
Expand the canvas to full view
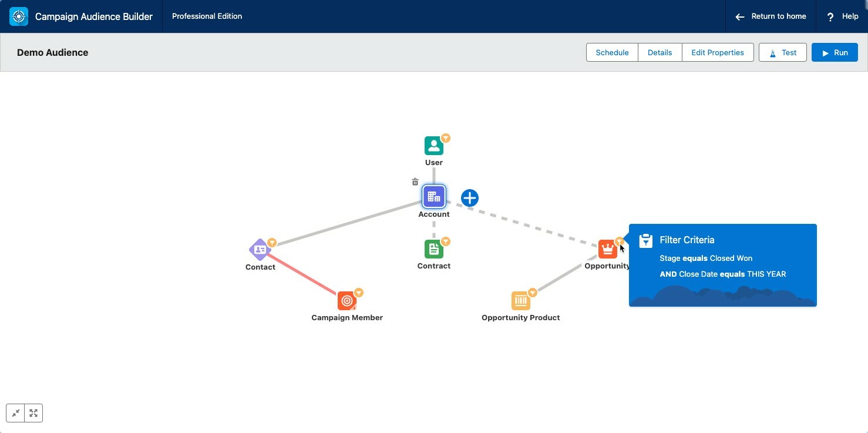(33, 413)
